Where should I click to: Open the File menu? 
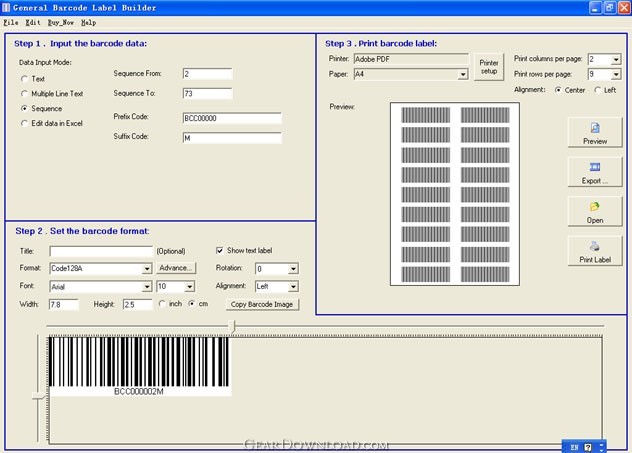tap(11, 23)
